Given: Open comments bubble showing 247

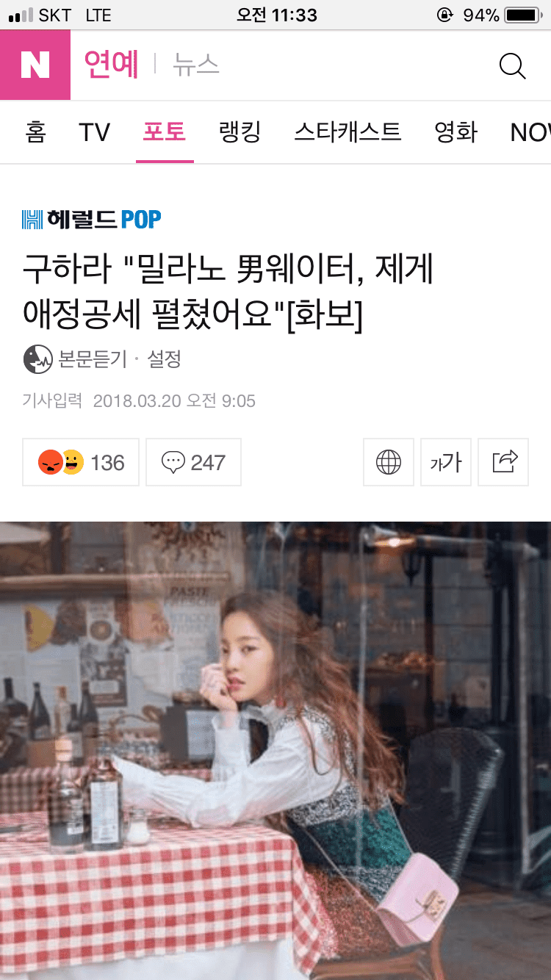Looking at the screenshot, I should click(x=193, y=462).
